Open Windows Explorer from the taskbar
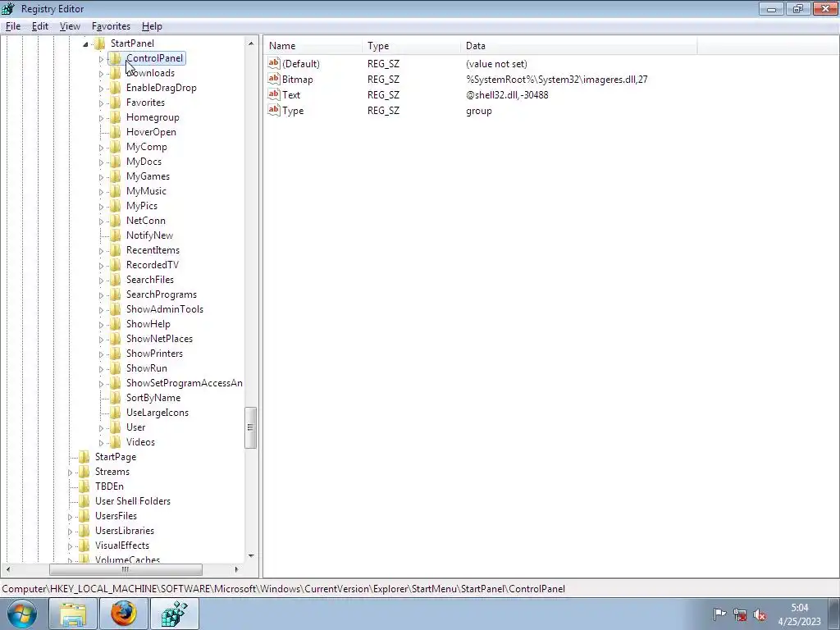The width and height of the screenshot is (840, 630). pyautogui.click(x=72, y=614)
